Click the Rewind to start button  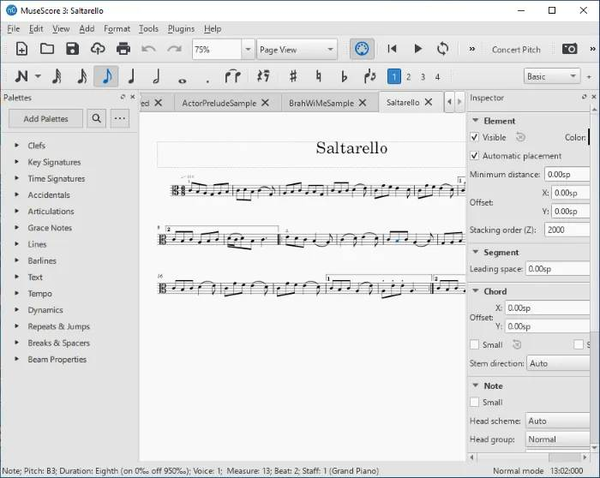tap(393, 48)
